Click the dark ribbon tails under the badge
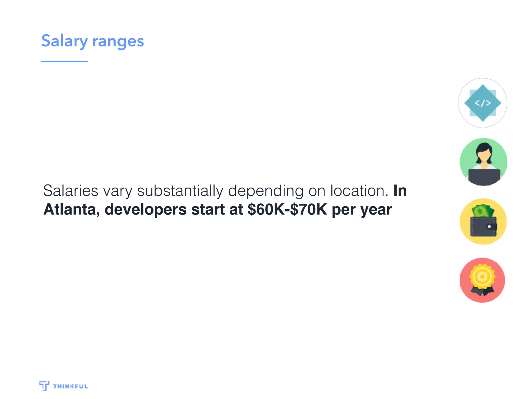Viewport: 532px width, 399px height. [483, 291]
